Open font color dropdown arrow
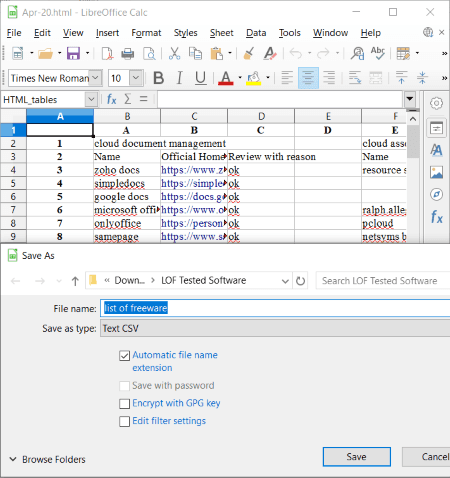450x478 pixels. (x=240, y=78)
